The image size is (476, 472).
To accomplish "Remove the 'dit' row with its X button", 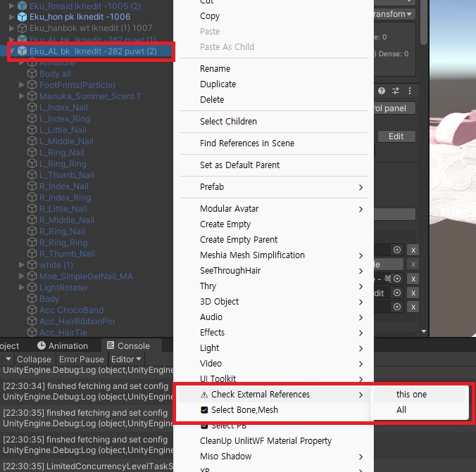I will click(413, 293).
